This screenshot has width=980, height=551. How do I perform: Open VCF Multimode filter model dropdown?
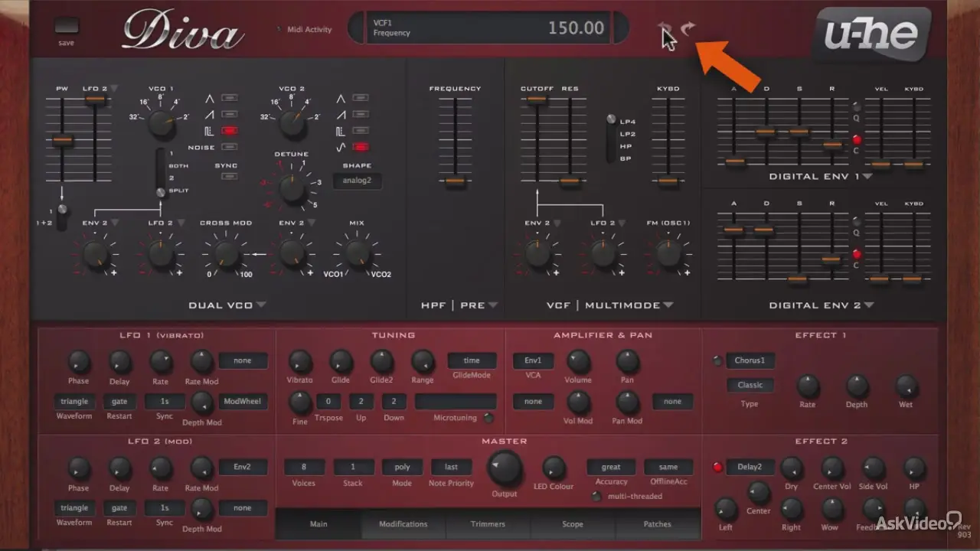point(668,305)
